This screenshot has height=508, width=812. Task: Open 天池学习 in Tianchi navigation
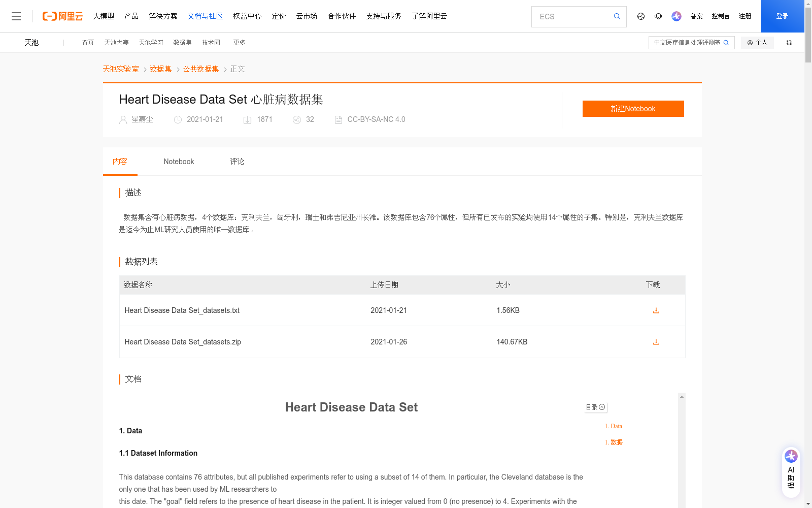(x=151, y=43)
